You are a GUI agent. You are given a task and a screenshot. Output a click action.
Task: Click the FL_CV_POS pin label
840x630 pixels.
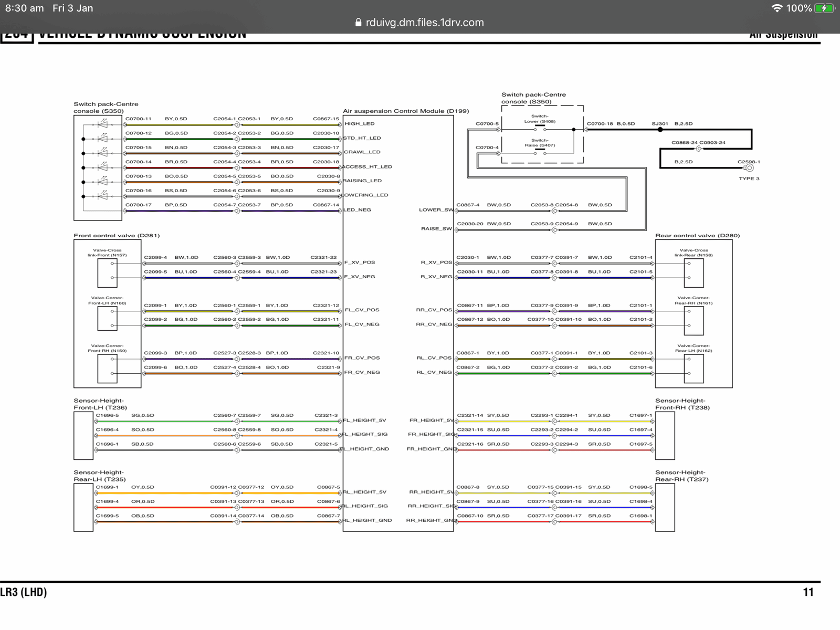tap(362, 310)
